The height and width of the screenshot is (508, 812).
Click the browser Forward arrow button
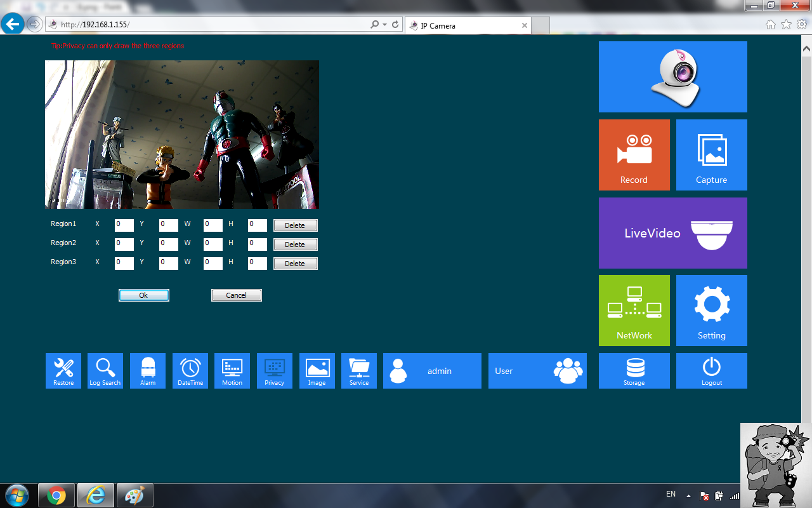34,25
